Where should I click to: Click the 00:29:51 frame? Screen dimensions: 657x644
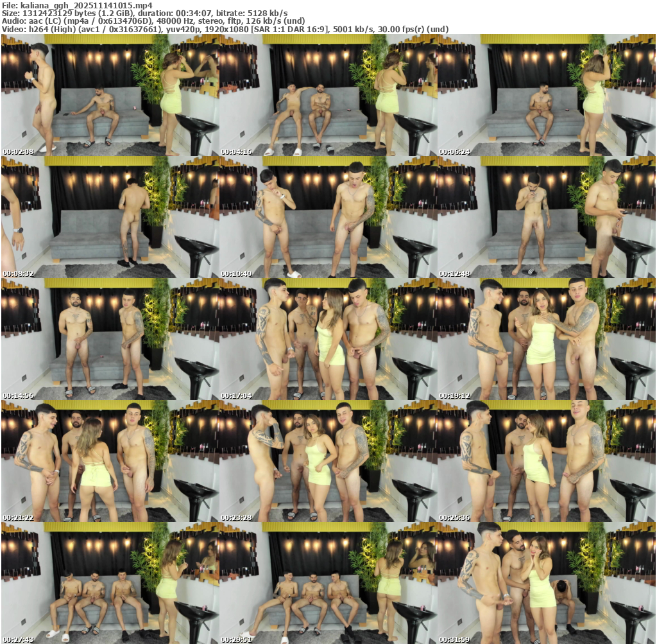point(328,583)
